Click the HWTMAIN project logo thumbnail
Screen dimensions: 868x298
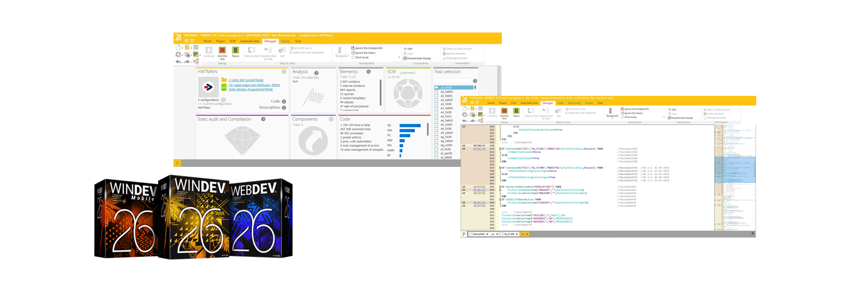click(x=208, y=87)
